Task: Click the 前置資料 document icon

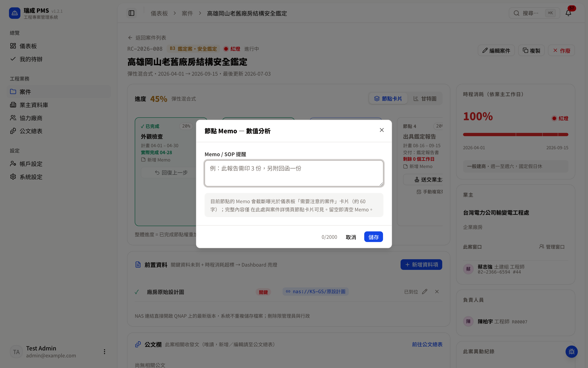Action: tap(138, 265)
